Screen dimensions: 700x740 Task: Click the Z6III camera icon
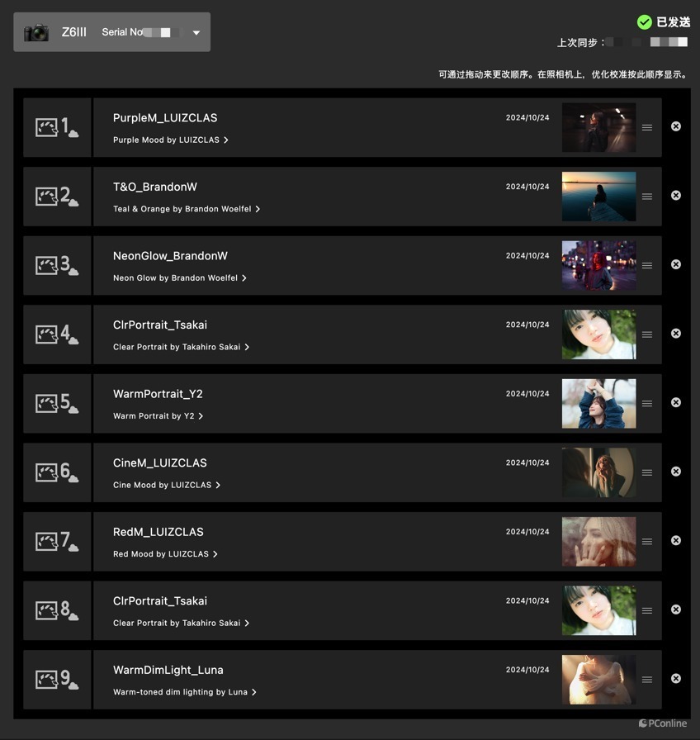[36, 32]
